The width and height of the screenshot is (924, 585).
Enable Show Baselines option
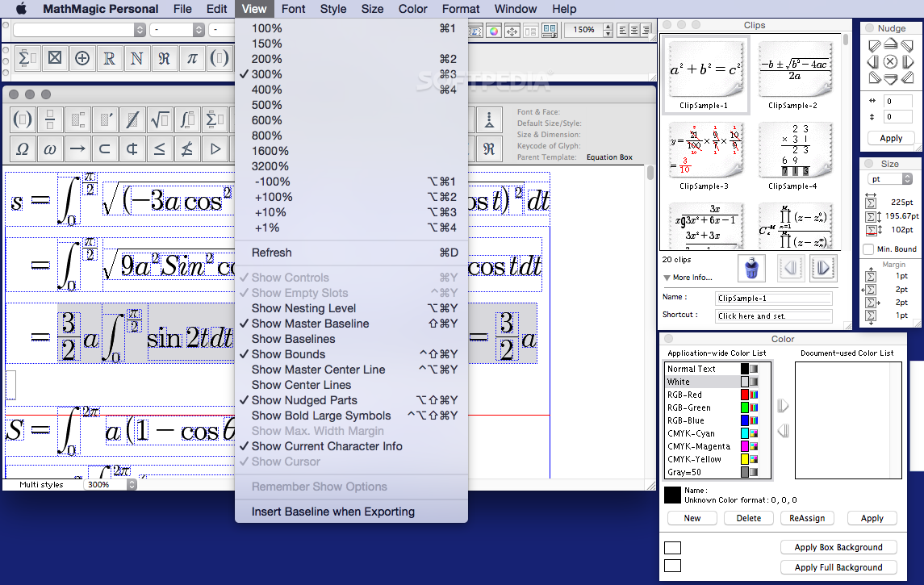pos(350,339)
